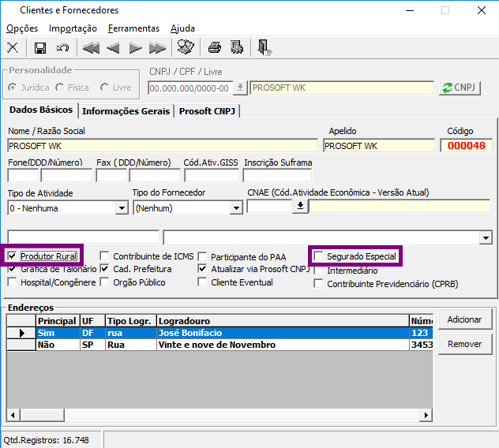Viewport: 499px width, 448px height.
Task: Enable Hospital/Congênere checkbox
Action: 12,282
